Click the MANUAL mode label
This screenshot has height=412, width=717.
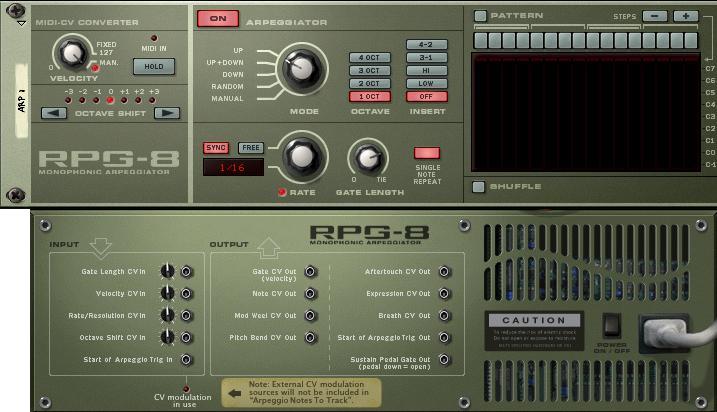pos(227,98)
